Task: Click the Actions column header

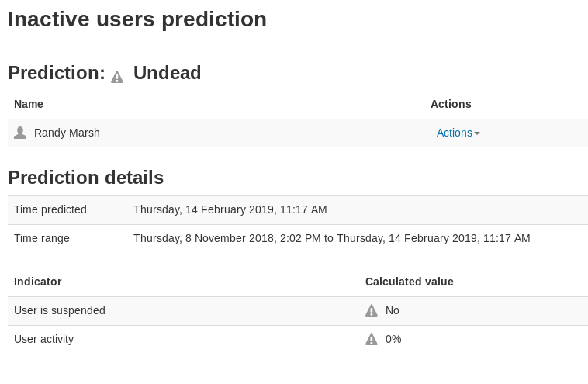Action: [451, 104]
